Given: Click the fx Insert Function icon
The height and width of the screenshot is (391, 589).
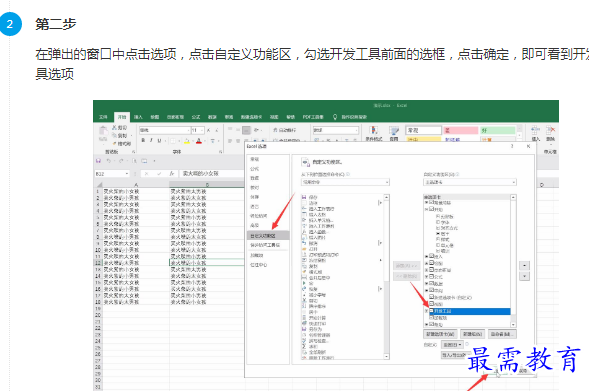Looking at the screenshot, I should coord(172,174).
